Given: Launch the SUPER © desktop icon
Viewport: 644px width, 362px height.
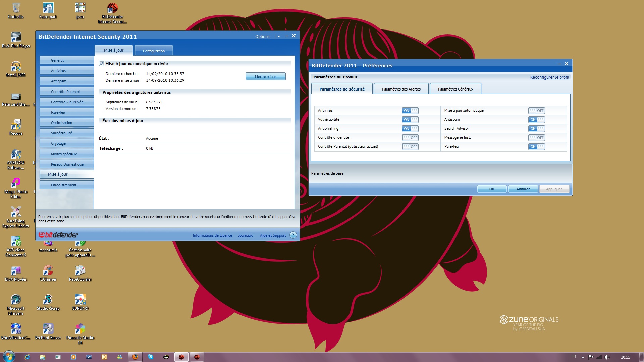Looking at the screenshot, I should click(80, 302).
